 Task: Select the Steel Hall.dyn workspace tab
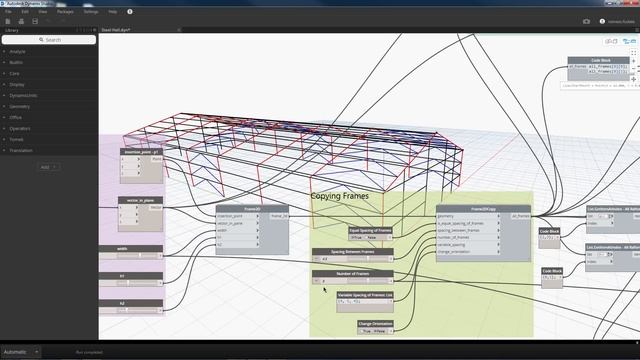pos(116,30)
